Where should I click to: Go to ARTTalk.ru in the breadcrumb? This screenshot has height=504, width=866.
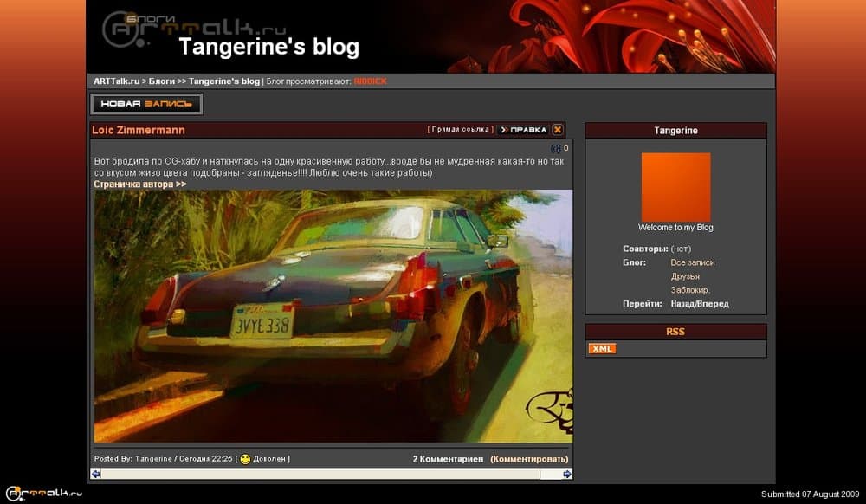point(116,81)
